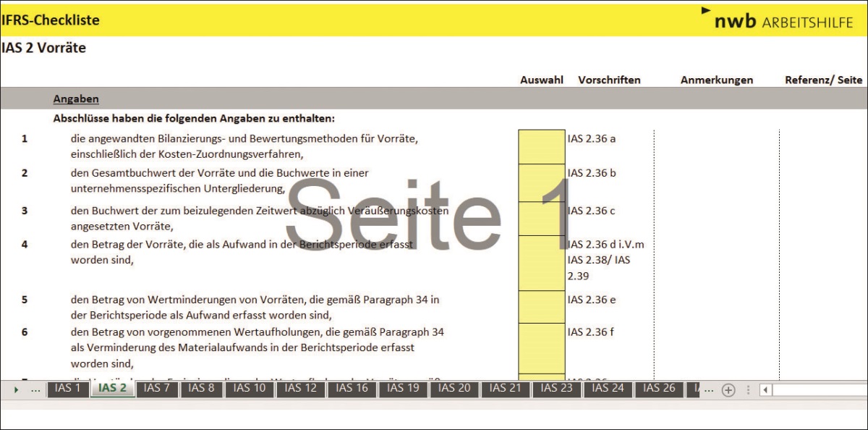The width and height of the screenshot is (868, 430).
Task: Click Auswahl cell for IAS 2.36 c
Action: [x=541, y=218]
